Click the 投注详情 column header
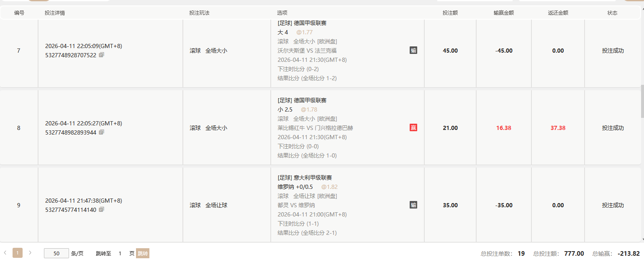Screen dimensions: 644x262 (55, 13)
